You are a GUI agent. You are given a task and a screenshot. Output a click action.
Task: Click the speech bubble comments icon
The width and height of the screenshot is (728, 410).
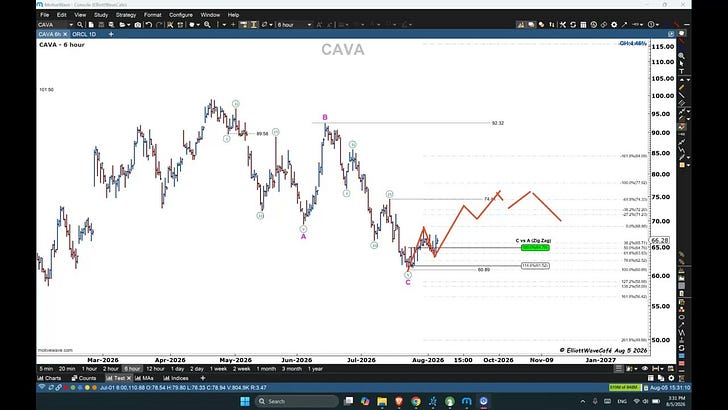pyautogui.click(x=532, y=25)
